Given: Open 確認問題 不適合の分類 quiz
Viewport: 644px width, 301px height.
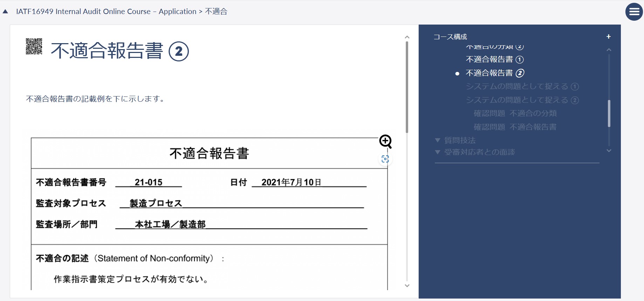Looking at the screenshot, I should (515, 113).
